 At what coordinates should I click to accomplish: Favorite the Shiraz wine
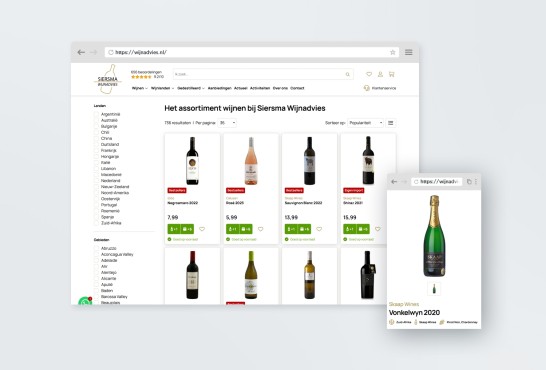coord(377,229)
